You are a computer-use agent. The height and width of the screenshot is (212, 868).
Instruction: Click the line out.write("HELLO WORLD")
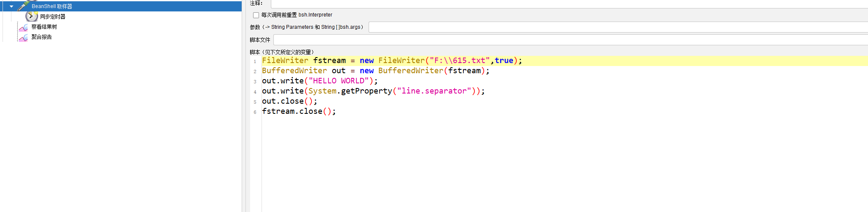point(320,81)
